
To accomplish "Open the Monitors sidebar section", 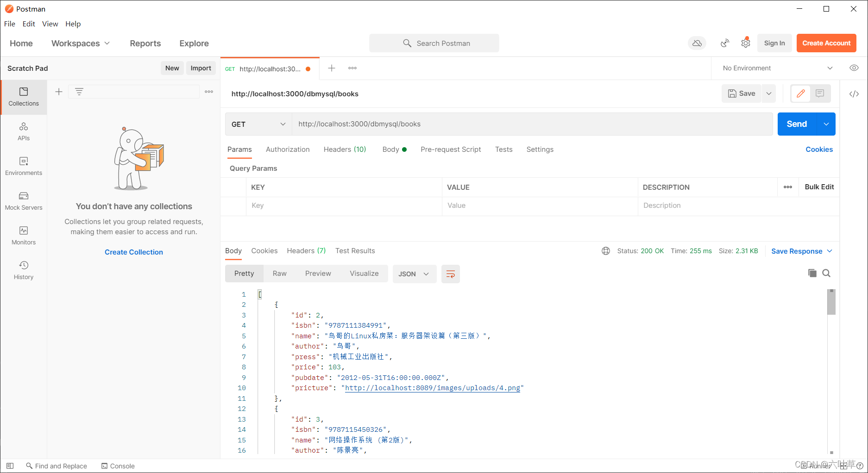I will point(24,236).
